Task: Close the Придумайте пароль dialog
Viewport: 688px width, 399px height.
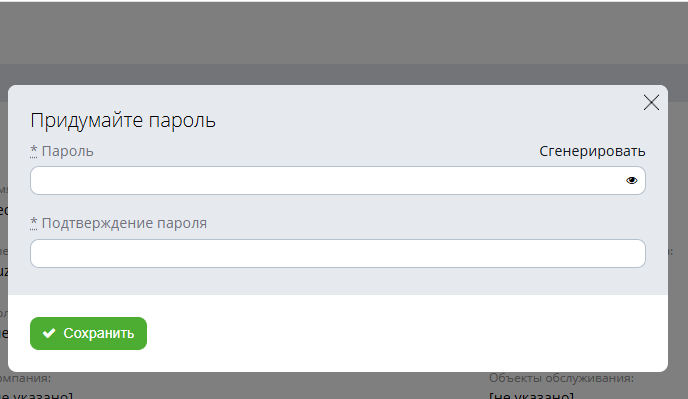Action: pyautogui.click(x=651, y=103)
